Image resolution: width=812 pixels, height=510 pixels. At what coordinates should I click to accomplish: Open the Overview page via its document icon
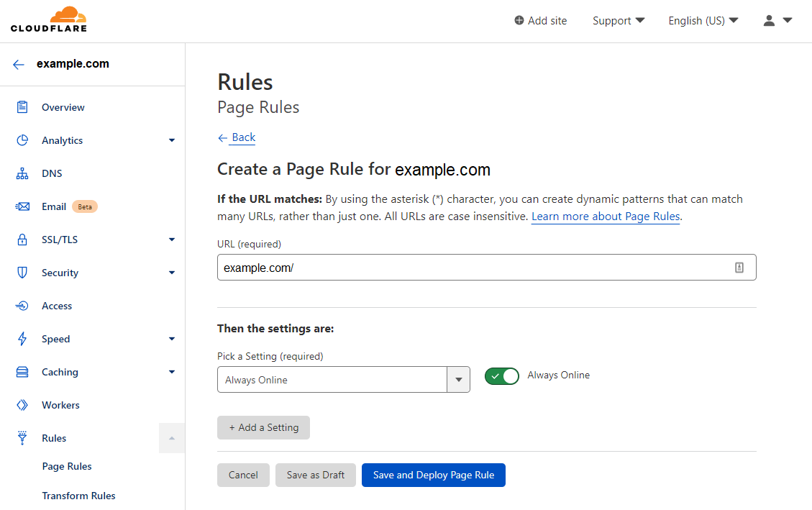click(x=22, y=106)
